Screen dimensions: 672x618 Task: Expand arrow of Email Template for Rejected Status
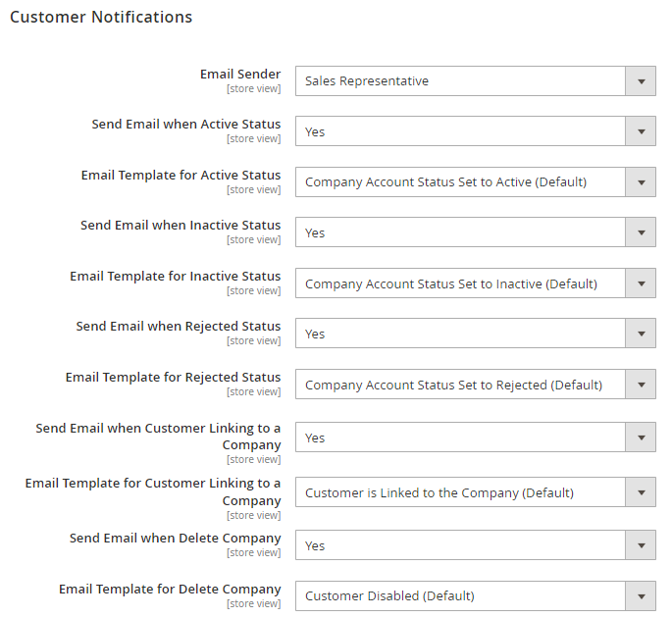pyautogui.click(x=641, y=385)
